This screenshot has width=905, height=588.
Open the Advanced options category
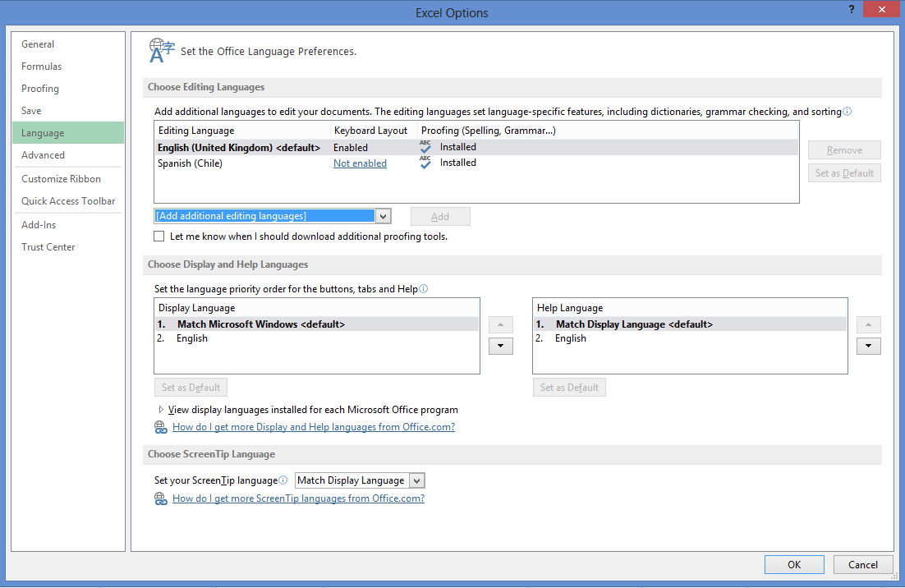tap(68, 154)
